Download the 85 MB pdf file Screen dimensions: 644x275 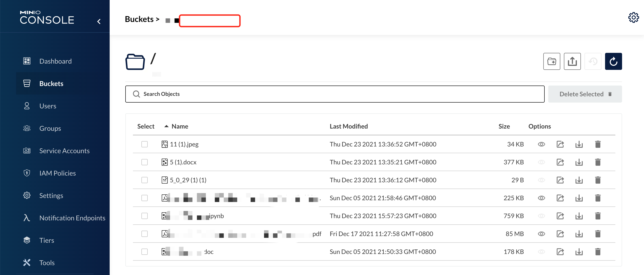pos(579,234)
